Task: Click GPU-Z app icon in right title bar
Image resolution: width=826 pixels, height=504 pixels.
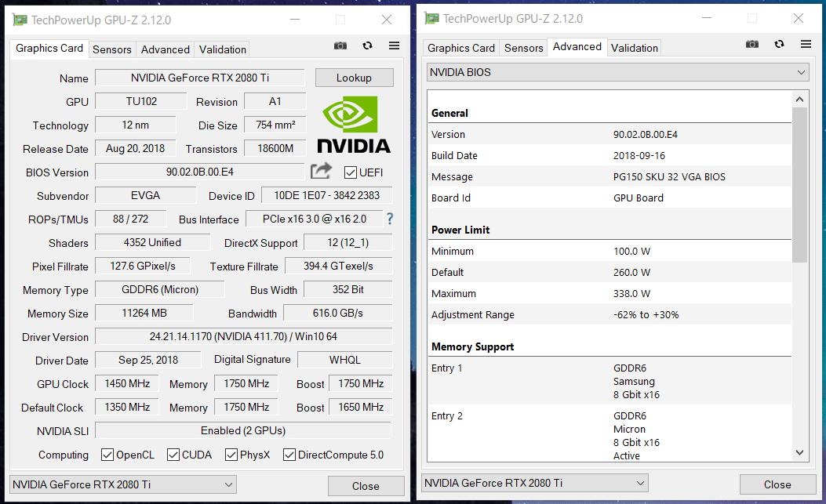Action: tap(432, 19)
